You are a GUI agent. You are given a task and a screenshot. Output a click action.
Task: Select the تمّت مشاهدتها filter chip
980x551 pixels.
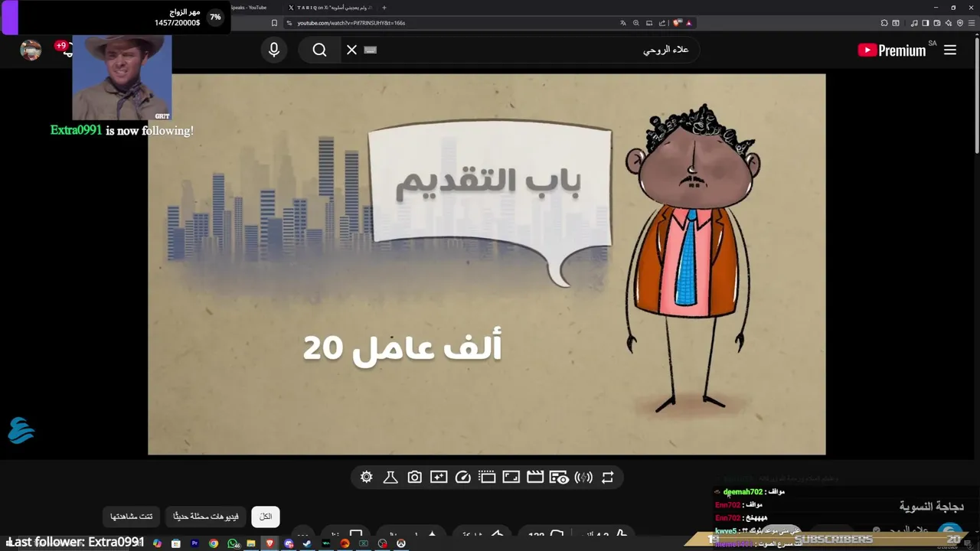pos(131,517)
